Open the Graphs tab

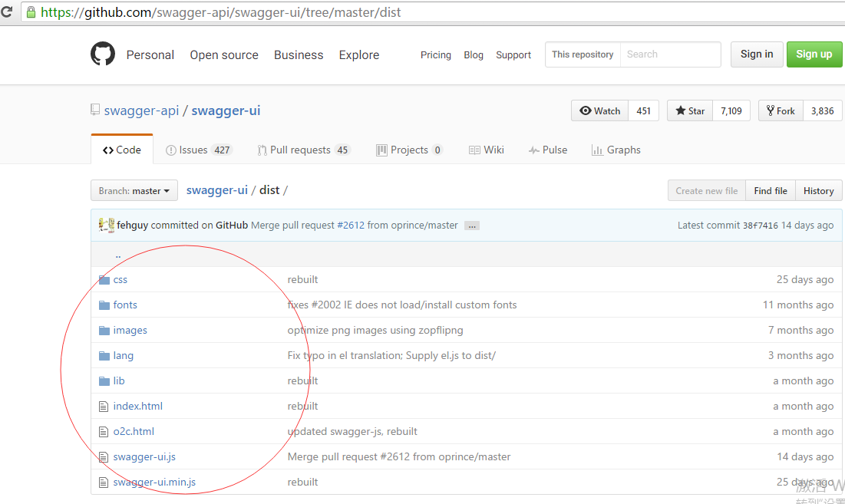point(616,150)
